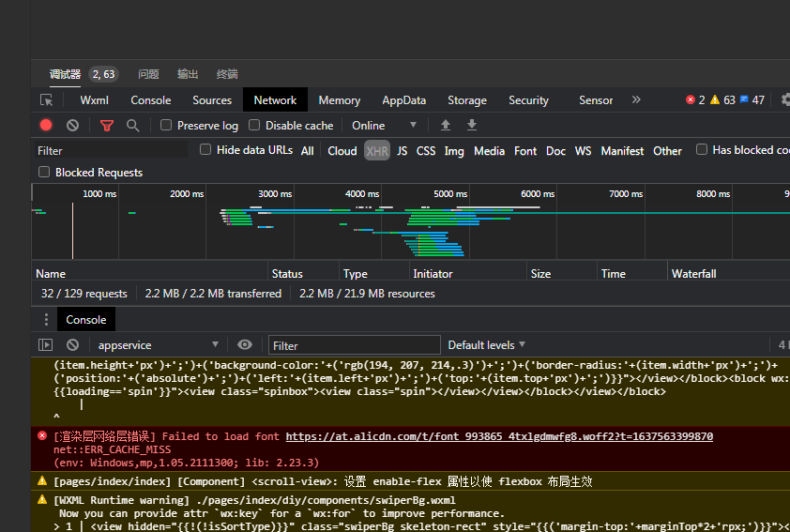Sort requests by Type column

[x=374, y=274]
